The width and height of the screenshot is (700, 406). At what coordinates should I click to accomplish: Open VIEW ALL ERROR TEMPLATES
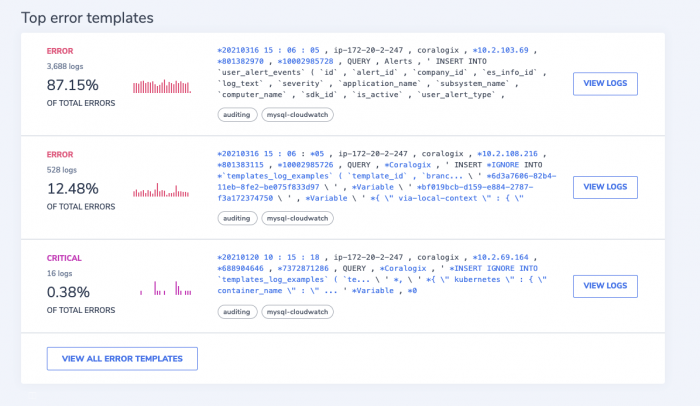click(x=122, y=359)
